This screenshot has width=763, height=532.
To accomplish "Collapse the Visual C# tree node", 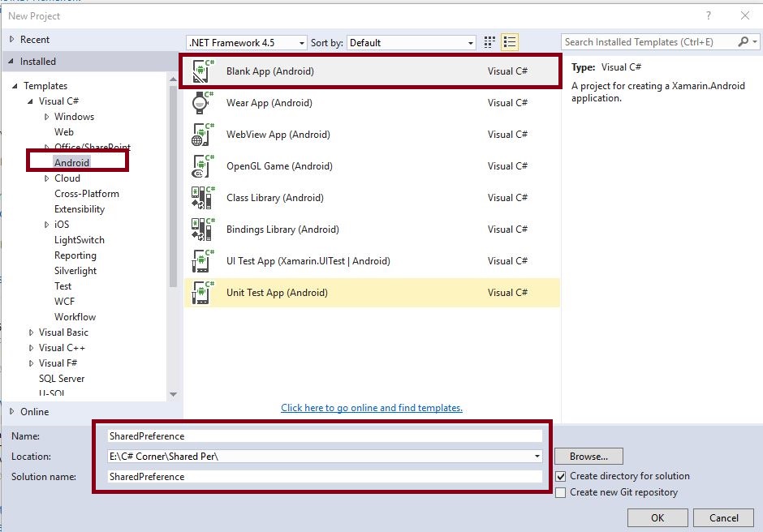I will point(30,101).
